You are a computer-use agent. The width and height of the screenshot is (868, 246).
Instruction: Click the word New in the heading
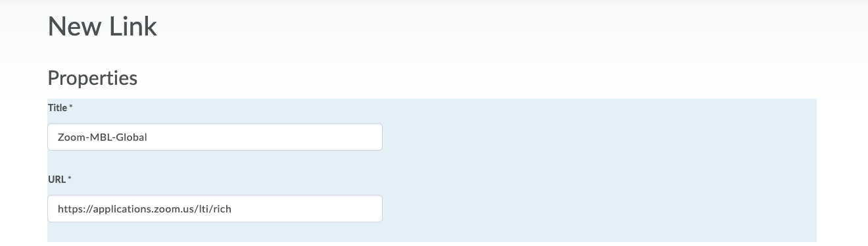(x=74, y=27)
